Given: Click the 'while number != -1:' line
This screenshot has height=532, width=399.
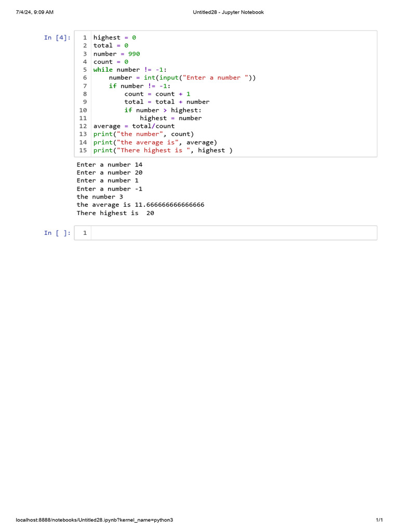Looking at the screenshot, I should pos(130,70).
